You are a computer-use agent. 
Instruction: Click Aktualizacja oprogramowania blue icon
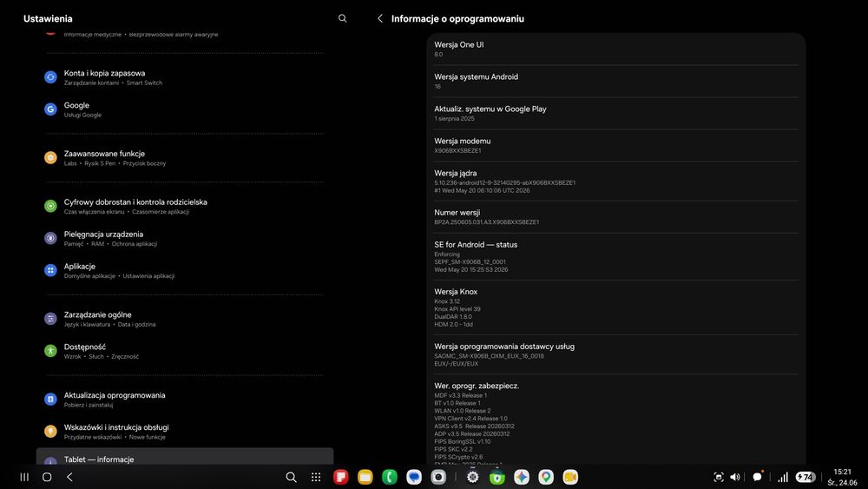pyautogui.click(x=50, y=400)
